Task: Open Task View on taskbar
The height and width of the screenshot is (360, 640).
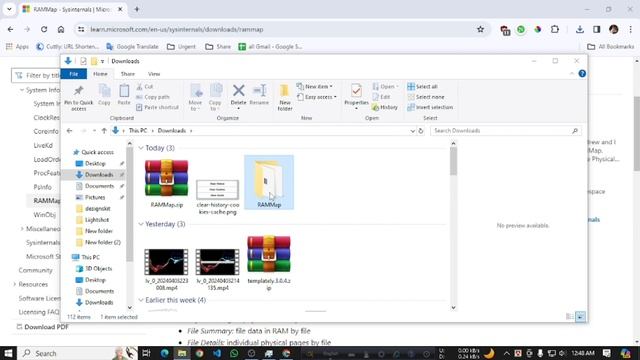Action: point(146,353)
